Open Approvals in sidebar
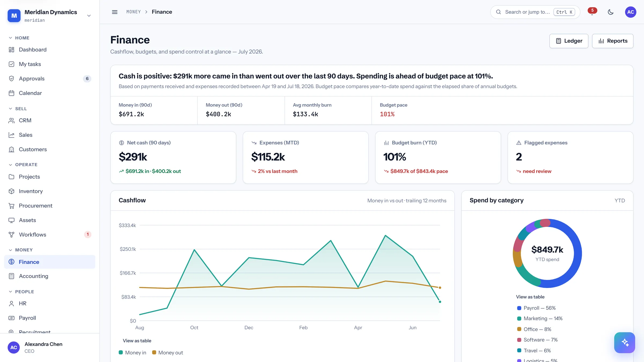 pyautogui.click(x=50, y=79)
